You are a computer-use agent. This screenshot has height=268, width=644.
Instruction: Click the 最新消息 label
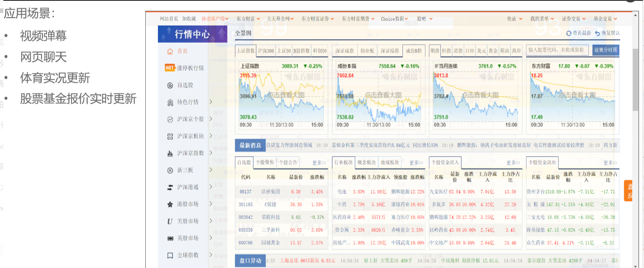(250, 146)
